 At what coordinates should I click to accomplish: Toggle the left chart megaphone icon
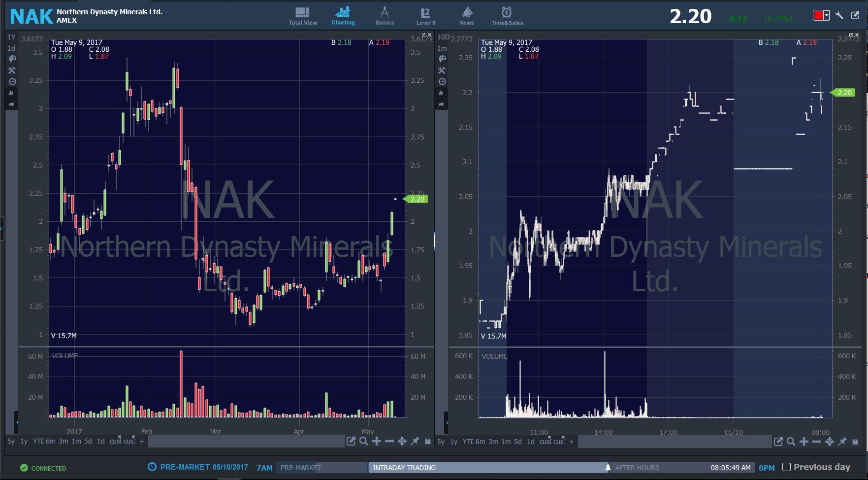[12, 104]
